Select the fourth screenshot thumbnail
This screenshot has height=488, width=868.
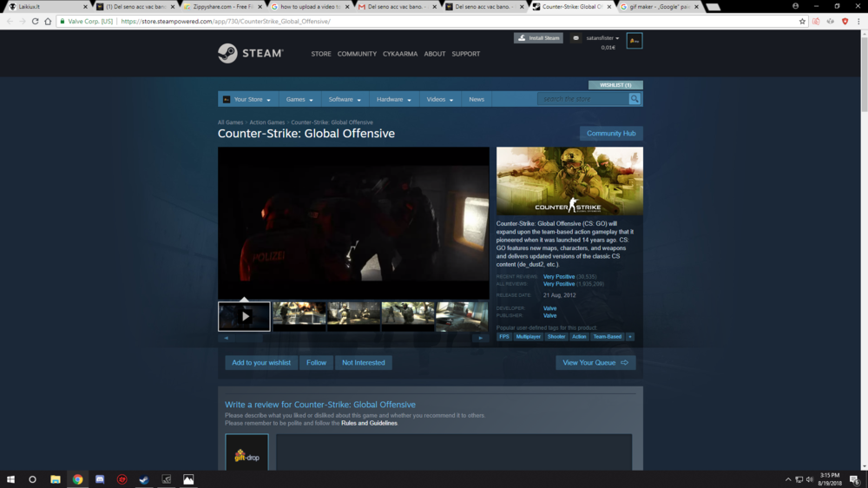click(x=408, y=316)
